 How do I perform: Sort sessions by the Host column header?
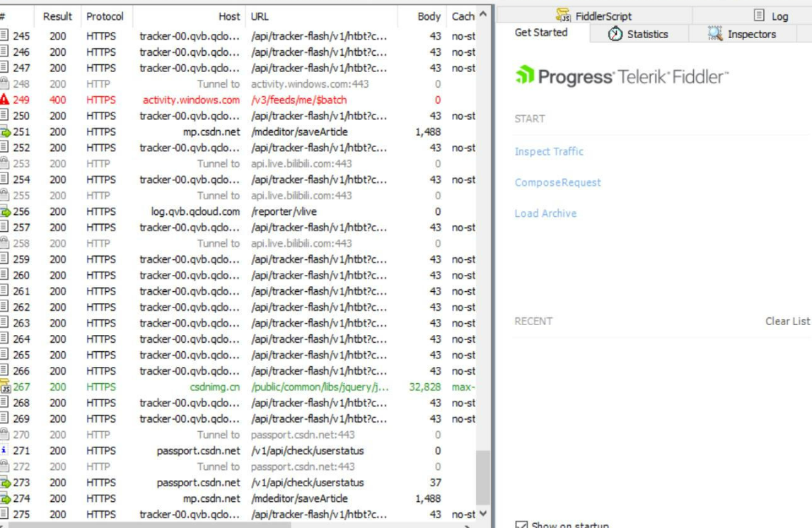(x=189, y=16)
